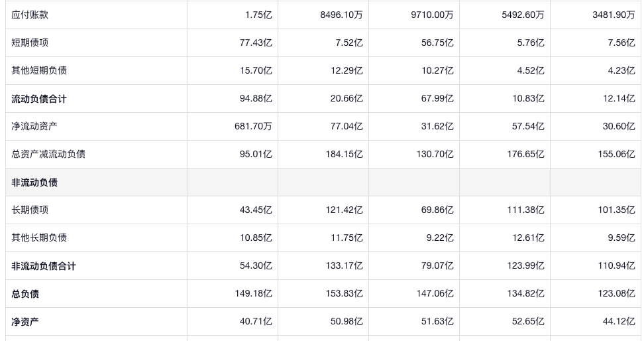Screen dimensions: 644x341
Task: Click the 其他长期负债 row label
Action: pyautogui.click(x=39, y=238)
